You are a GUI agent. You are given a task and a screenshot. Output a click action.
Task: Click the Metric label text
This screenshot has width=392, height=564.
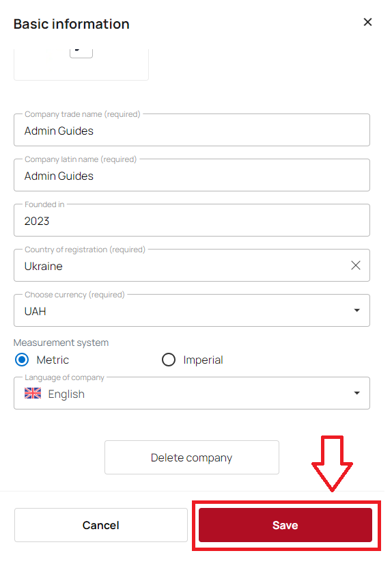click(x=53, y=360)
